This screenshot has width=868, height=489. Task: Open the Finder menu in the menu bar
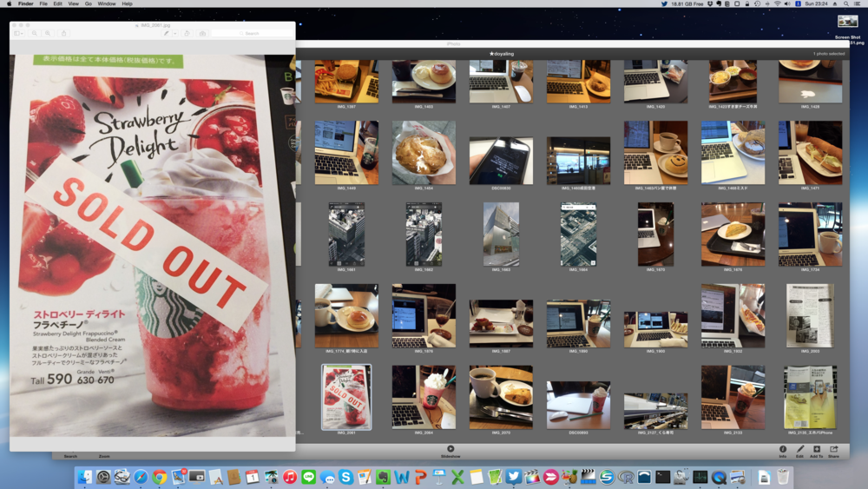(x=25, y=3)
